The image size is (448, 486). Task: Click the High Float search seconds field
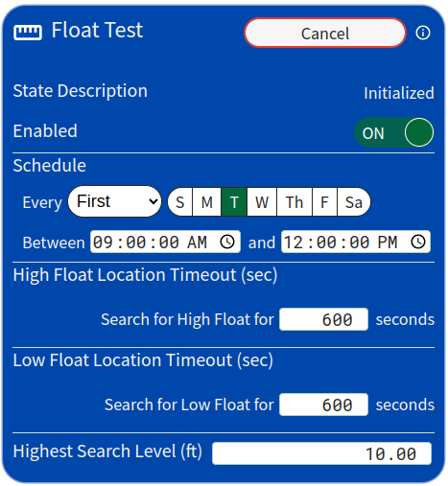coord(323,319)
